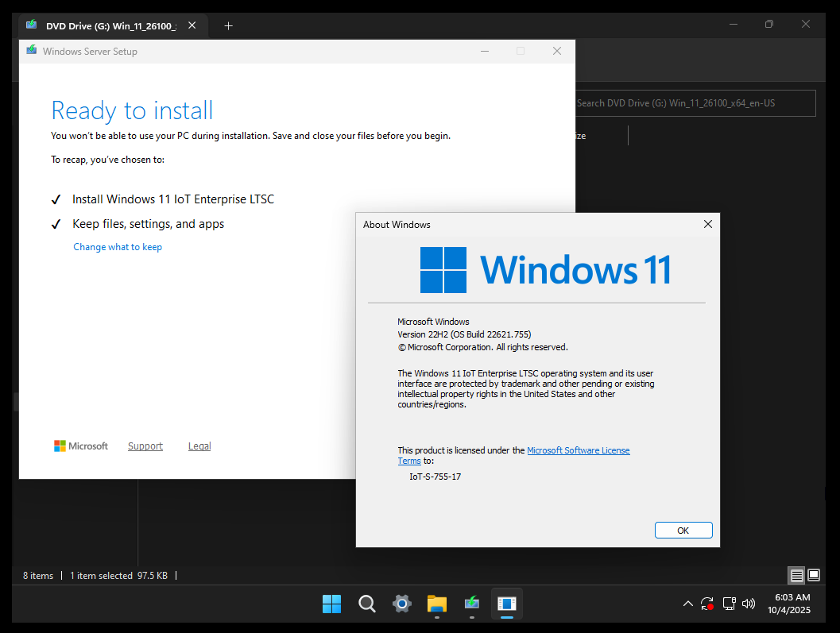Open taskbar Search magnifier icon
The width and height of the screenshot is (840, 633).
367,604
